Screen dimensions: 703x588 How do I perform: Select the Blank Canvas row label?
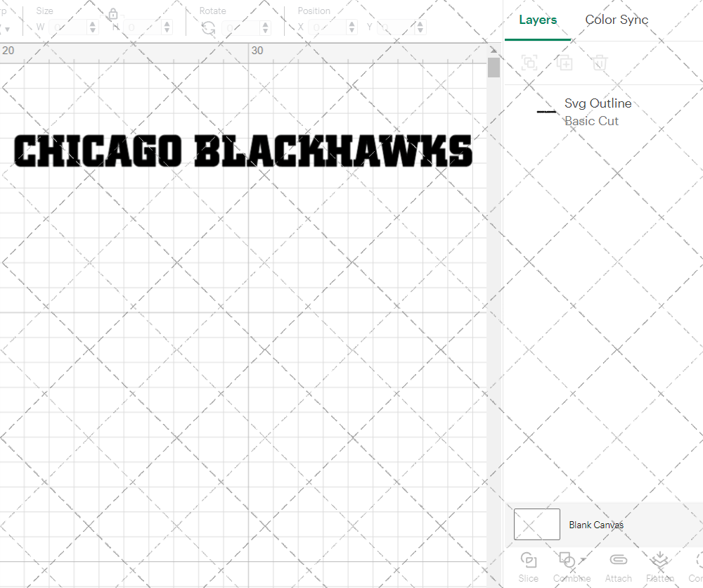coord(596,525)
